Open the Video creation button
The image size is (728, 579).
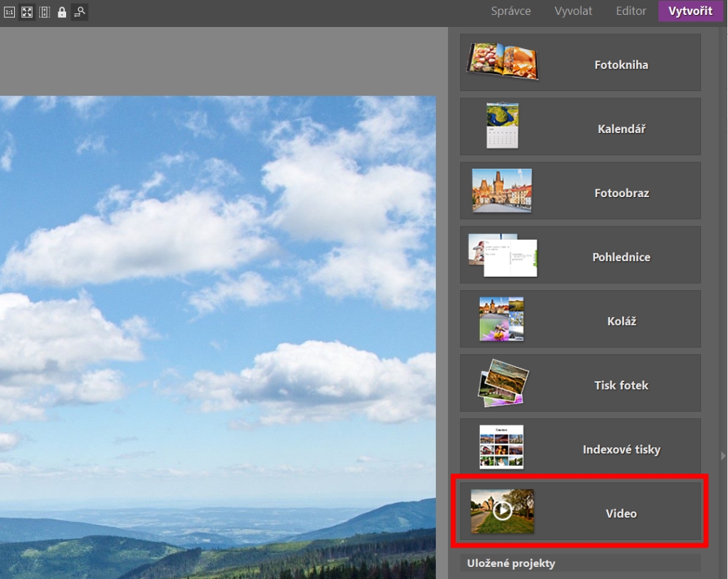coord(580,512)
